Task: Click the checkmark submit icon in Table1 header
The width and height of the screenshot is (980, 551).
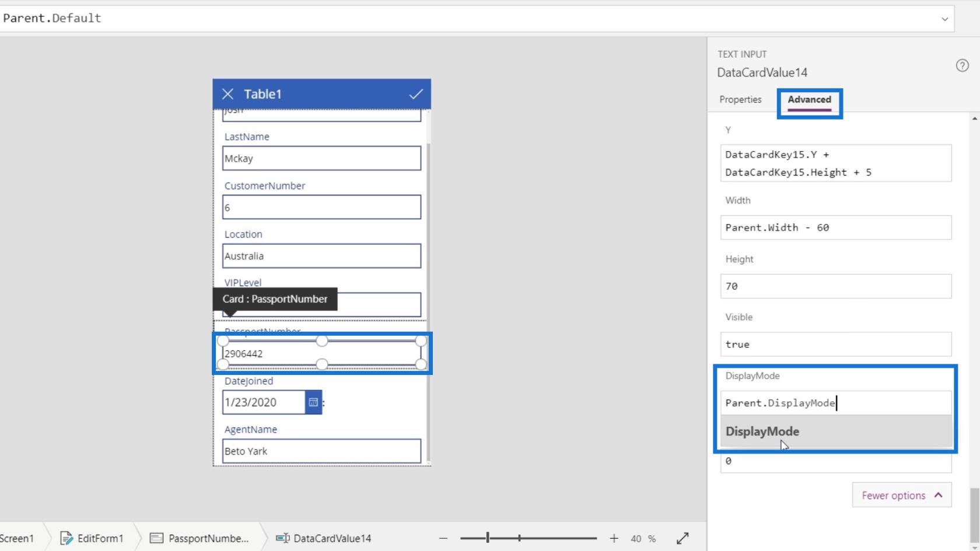Action: click(x=416, y=94)
